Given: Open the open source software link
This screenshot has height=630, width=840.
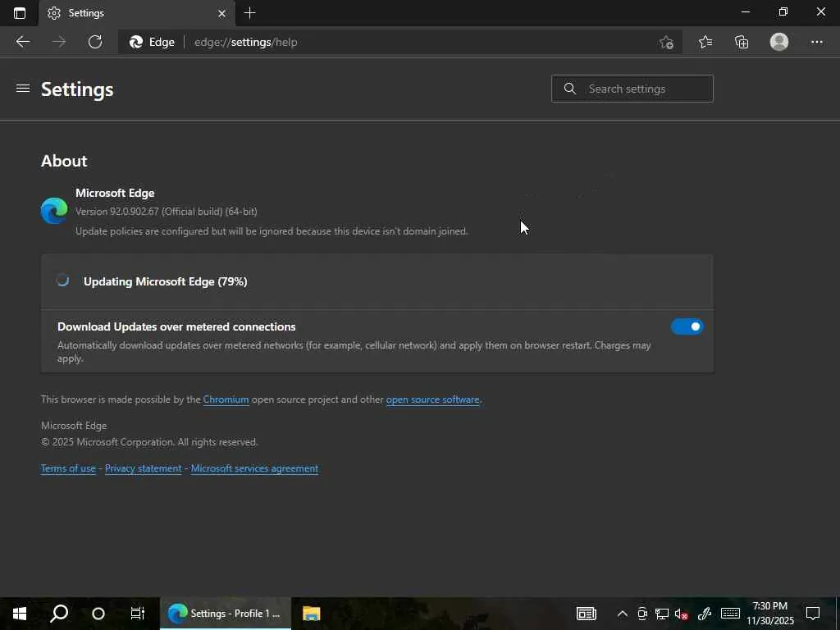Looking at the screenshot, I should (432, 399).
